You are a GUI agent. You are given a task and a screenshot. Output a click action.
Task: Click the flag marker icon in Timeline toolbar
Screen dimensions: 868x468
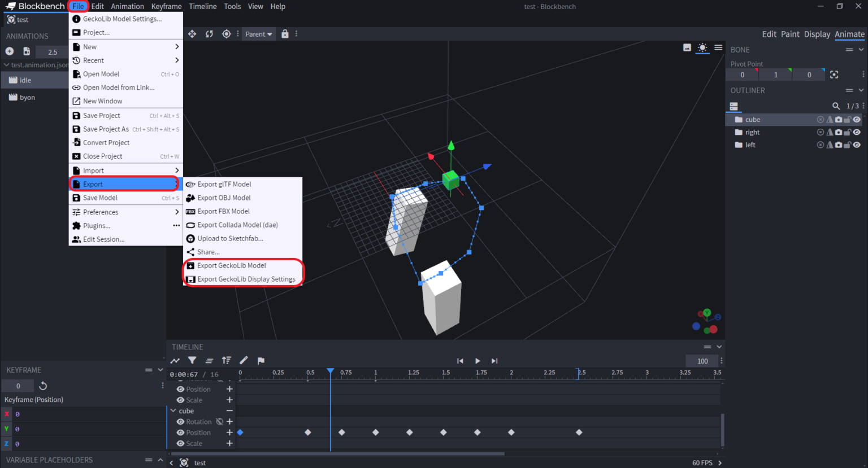click(x=261, y=360)
